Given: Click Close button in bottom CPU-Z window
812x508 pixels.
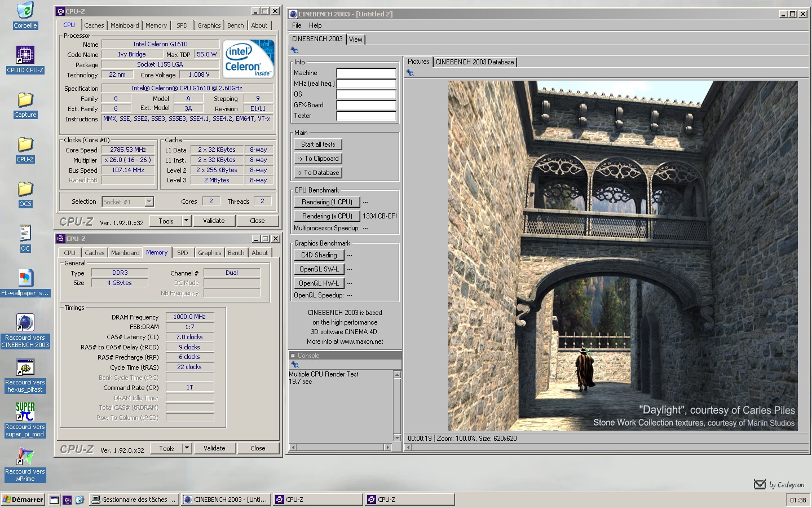Looking at the screenshot, I should pos(258,448).
